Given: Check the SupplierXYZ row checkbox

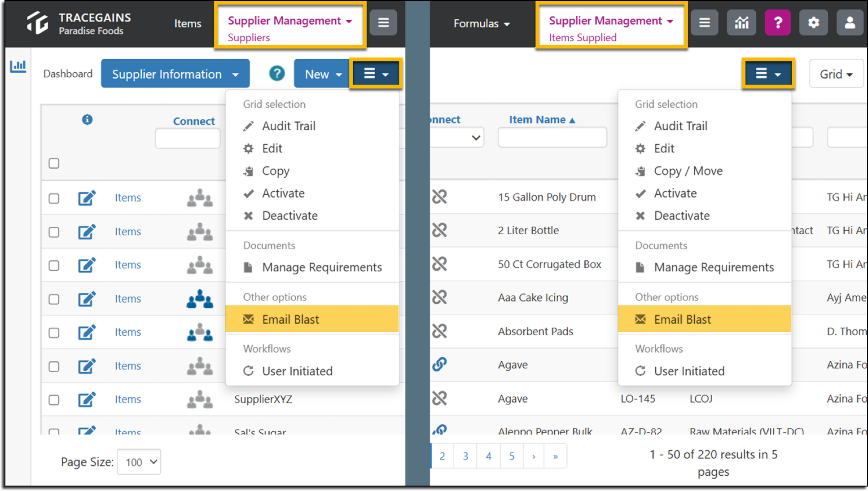Looking at the screenshot, I should pyautogui.click(x=54, y=399).
